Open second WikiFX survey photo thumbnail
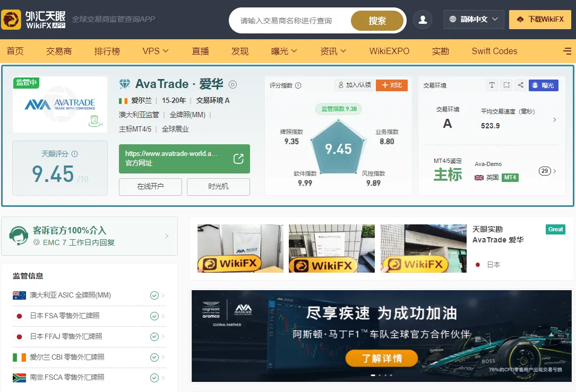576x392 pixels. [x=332, y=248]
